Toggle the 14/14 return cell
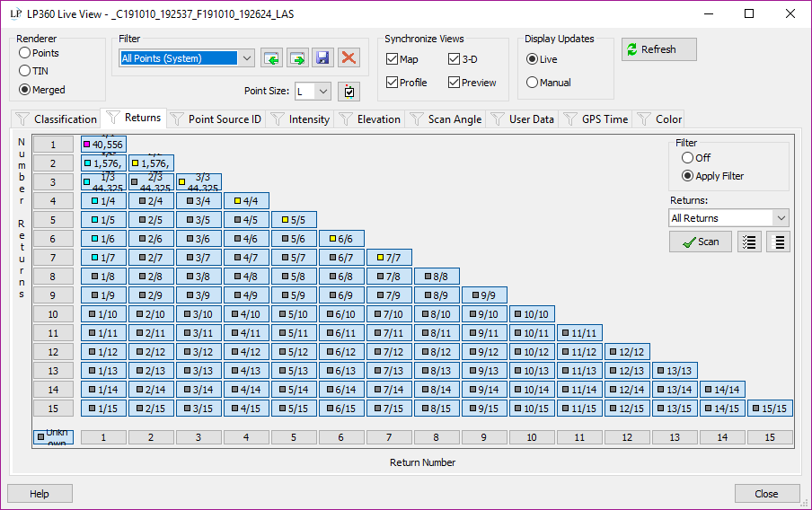Viewport: 812px width, 510px height. [722, 390]
